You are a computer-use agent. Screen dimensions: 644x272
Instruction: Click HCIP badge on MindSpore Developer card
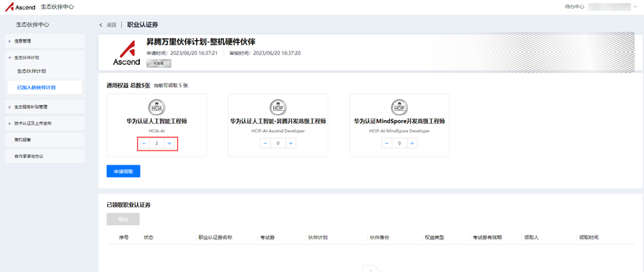[399, 107]
